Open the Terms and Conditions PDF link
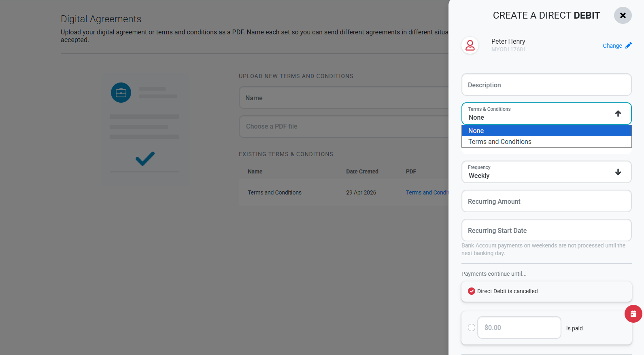The image size is (644, 355). (427, 192)
